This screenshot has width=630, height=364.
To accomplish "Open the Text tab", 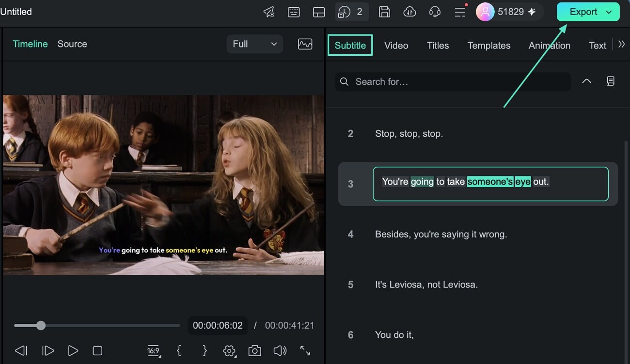I will click(x=597, y=46).
